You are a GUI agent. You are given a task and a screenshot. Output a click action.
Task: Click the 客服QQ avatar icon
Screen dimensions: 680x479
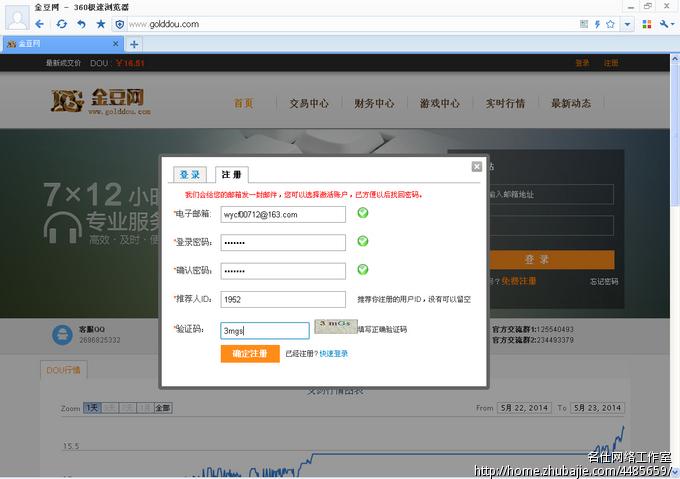click(62, 335)
